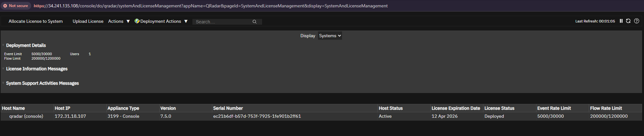Sort by Event Rate Limit header

(x=562, y=108)
